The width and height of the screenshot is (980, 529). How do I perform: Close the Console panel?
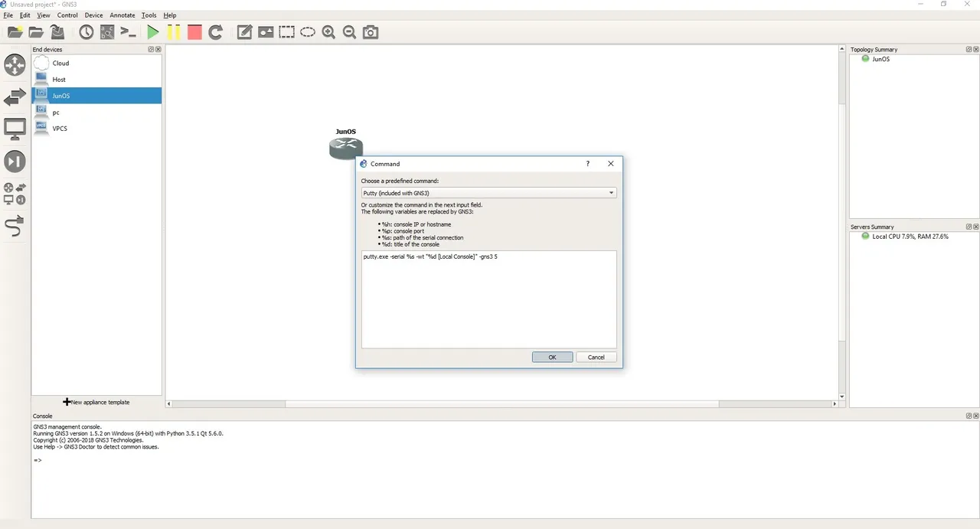(975, 416)
